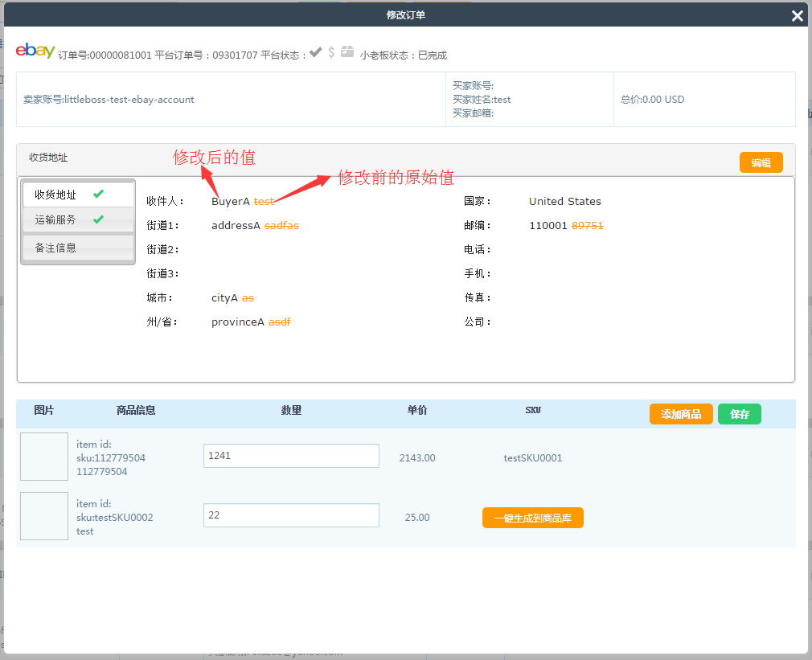The width and height of the screenshot is (812, 660).
Task: Click the platform status checkmark icon
Action: (316, 52)
